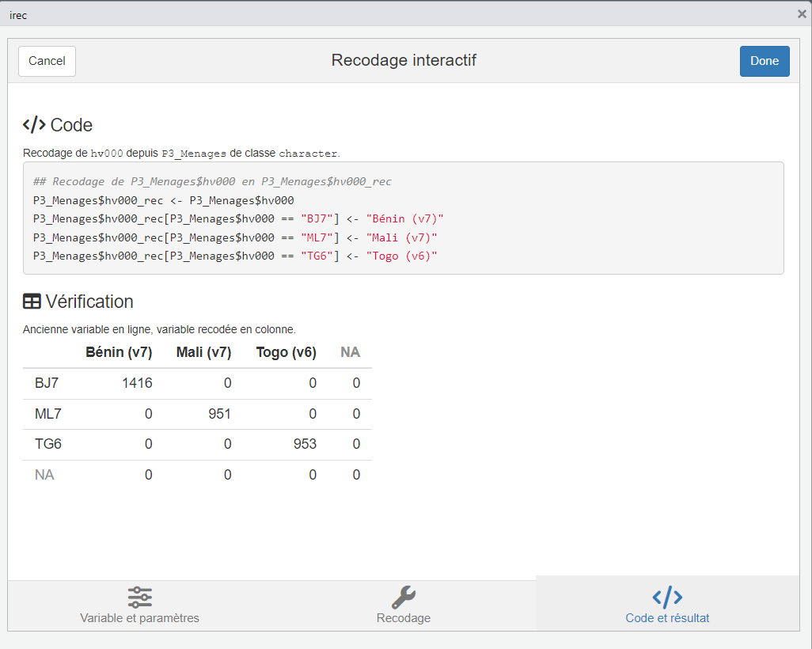The width and height of the screenshot is (812, 649).
Task: Click the code line recoding "BJ7"
Action: point(238,219)
